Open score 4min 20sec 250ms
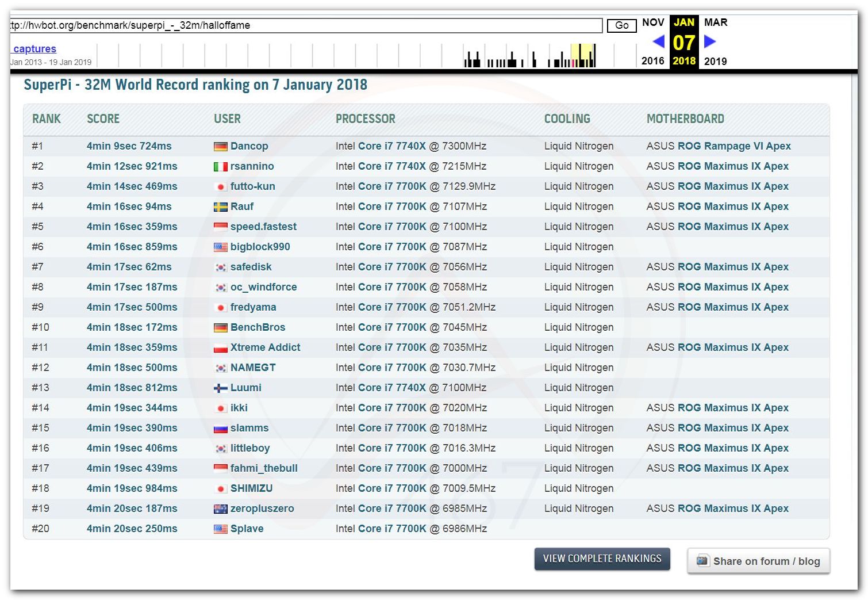The width and height of the screenshot is (868, 600). coord(132,529)
